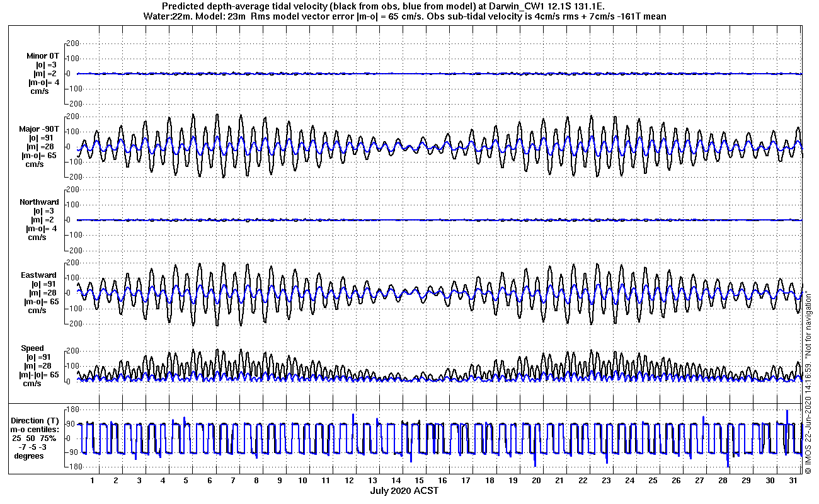
Task: Select the '100' tick of Northward axis
Action: click(x=71, y=205)
